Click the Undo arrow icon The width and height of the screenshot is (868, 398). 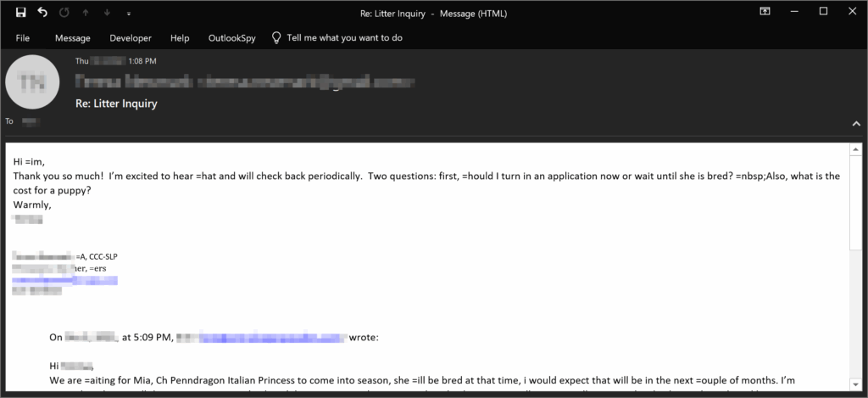tap(43, 12)
